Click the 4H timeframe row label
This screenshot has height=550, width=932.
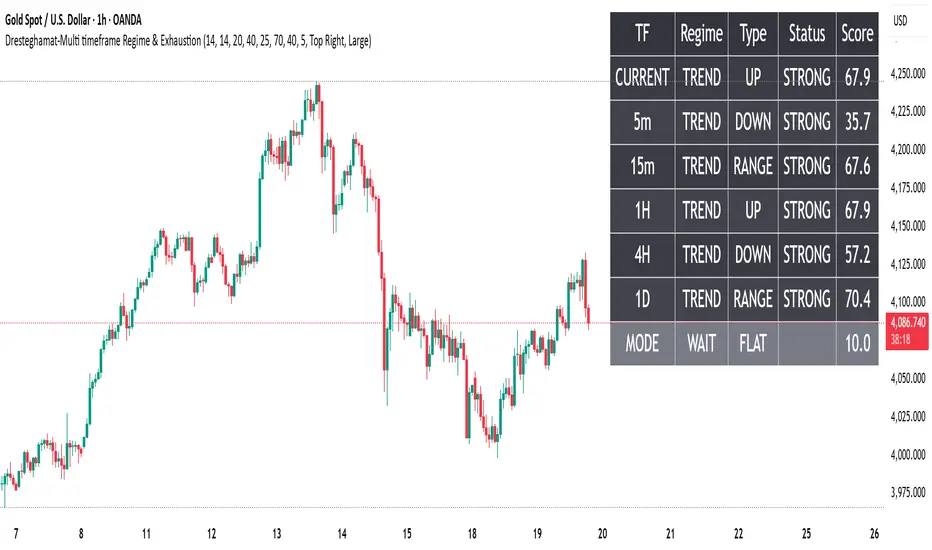[642, 255]
